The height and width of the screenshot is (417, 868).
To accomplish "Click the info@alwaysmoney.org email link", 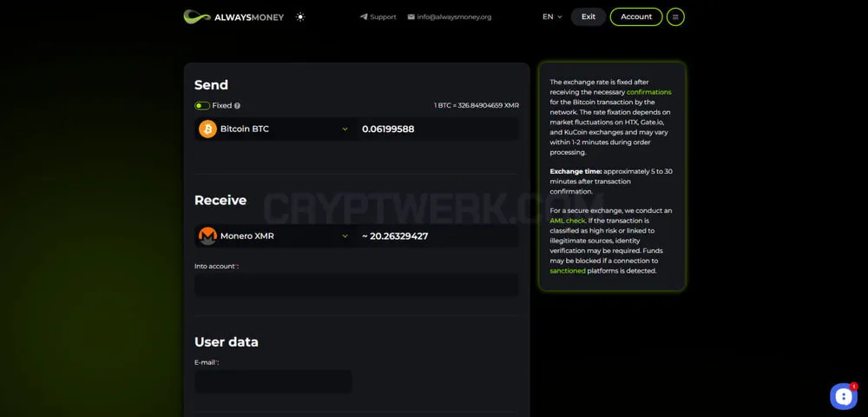I will coord(450,17).
